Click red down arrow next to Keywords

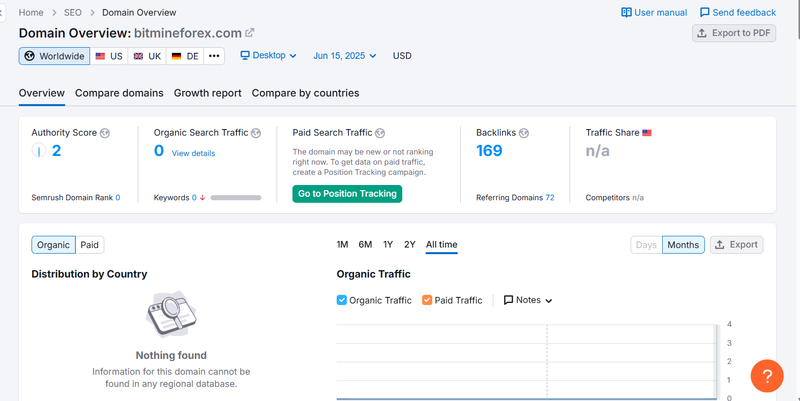click(203, 197)
